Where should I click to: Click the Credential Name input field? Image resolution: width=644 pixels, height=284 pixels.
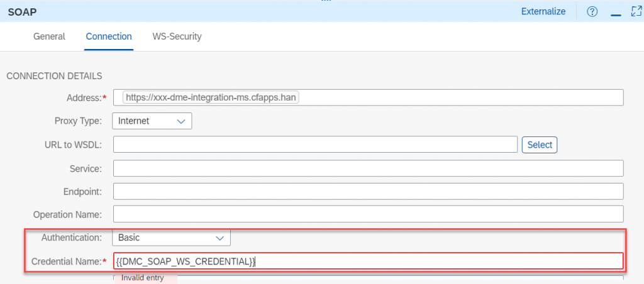(x=369, y=261)
